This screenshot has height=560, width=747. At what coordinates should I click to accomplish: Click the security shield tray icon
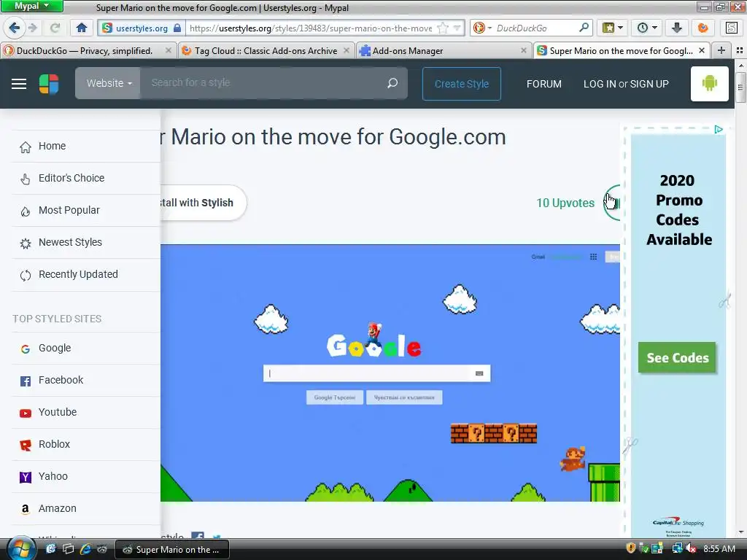click(631, 548)
